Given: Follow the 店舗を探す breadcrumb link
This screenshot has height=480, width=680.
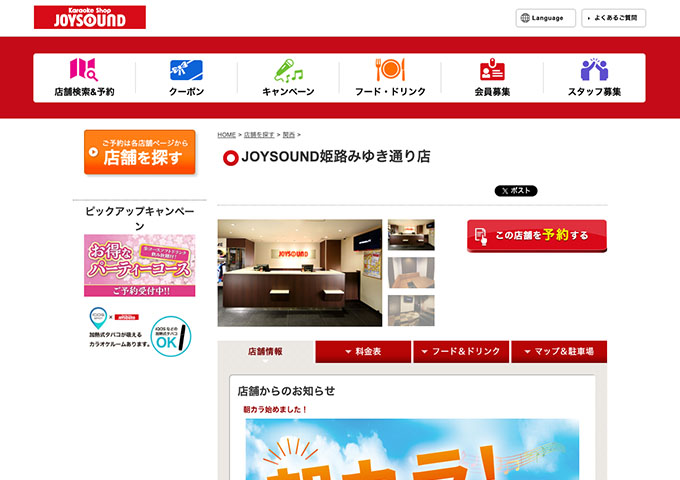Looking at the screenshot, I should [259, 135].
